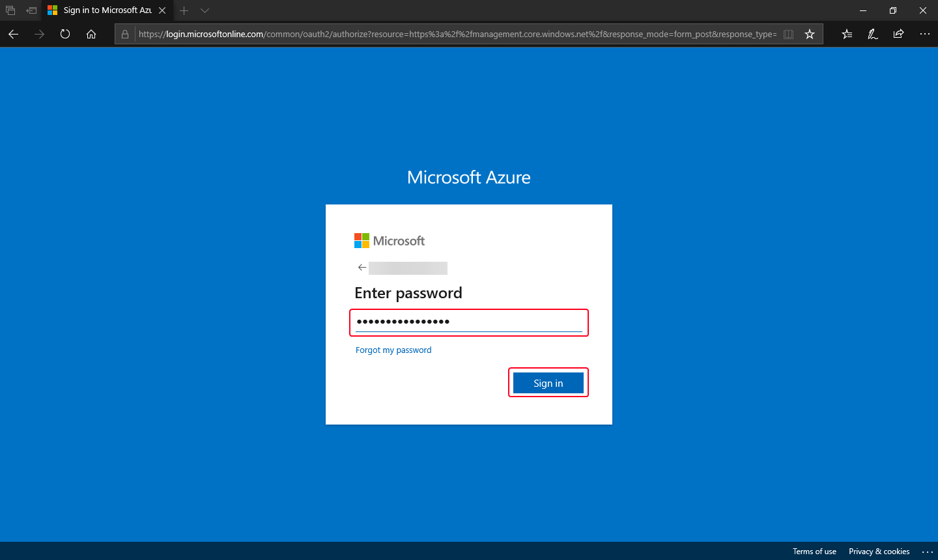Screen dimensions: 938x560
Task: Click the Microsoft logo on the sign-in card
Action: pos(389,240)
